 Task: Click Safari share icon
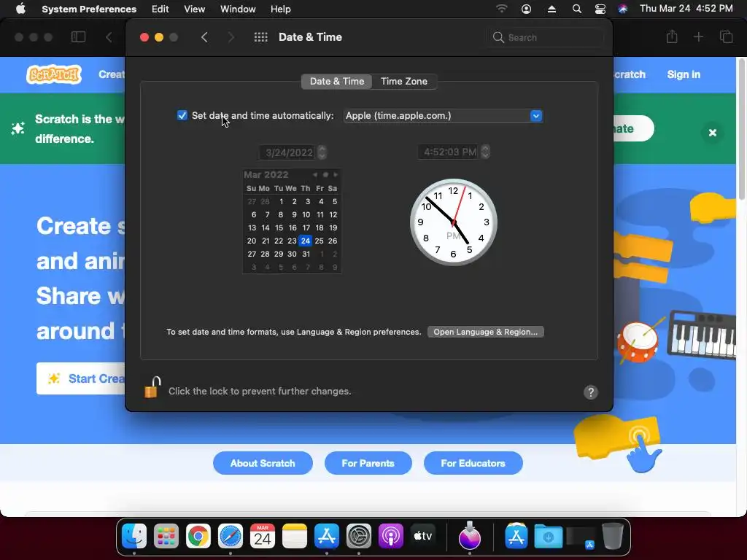click(672, 36)
